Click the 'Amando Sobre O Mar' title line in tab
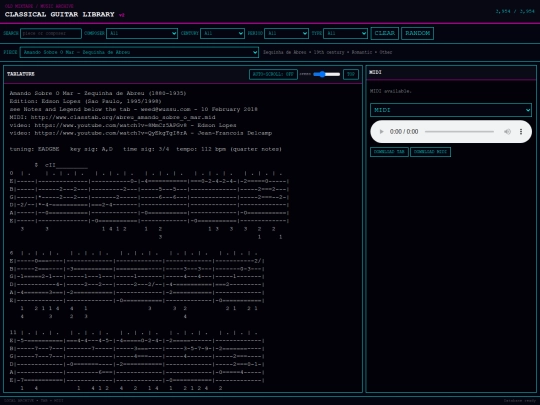540x405 pixels. 98,93
